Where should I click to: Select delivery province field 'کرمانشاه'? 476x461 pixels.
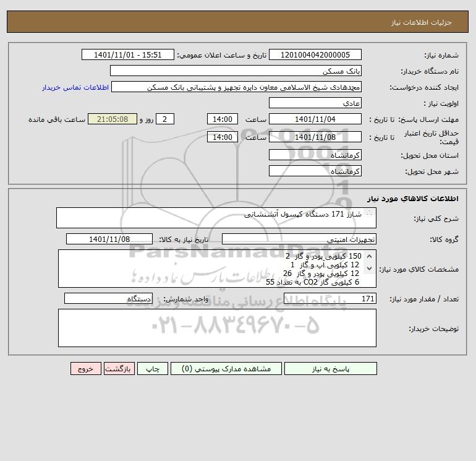(x=315, y=155)
